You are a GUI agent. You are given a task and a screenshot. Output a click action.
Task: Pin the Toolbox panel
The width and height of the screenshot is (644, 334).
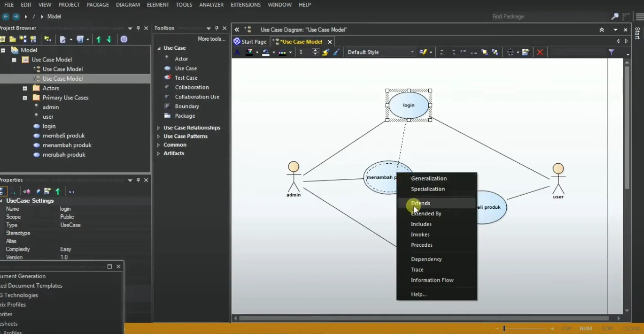pos(216,28)
